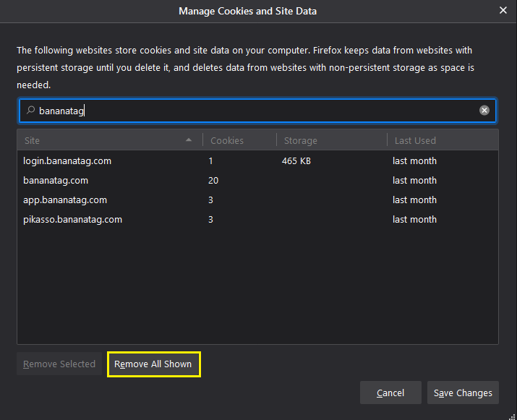Screen dimensions: 517x420
Task: Click the Remove Selected button
Action: (x=59, y=364)
